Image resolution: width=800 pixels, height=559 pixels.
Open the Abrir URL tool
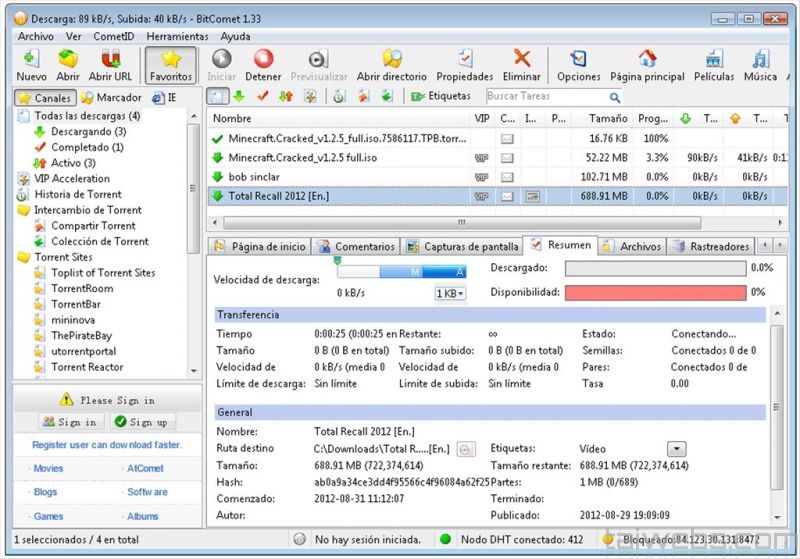click(110, 64)
